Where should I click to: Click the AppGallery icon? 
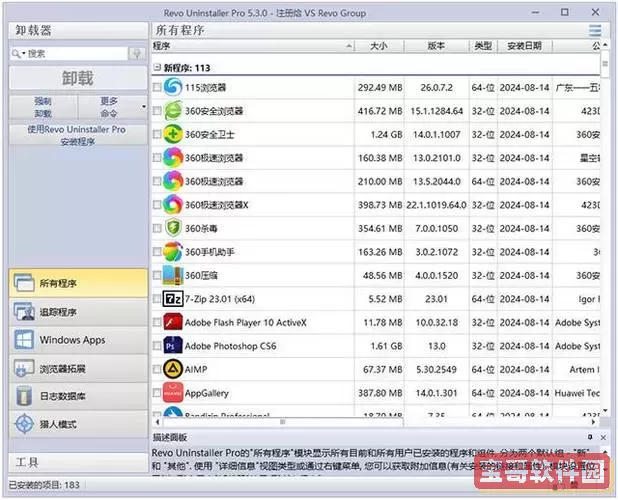pos(173,393)
